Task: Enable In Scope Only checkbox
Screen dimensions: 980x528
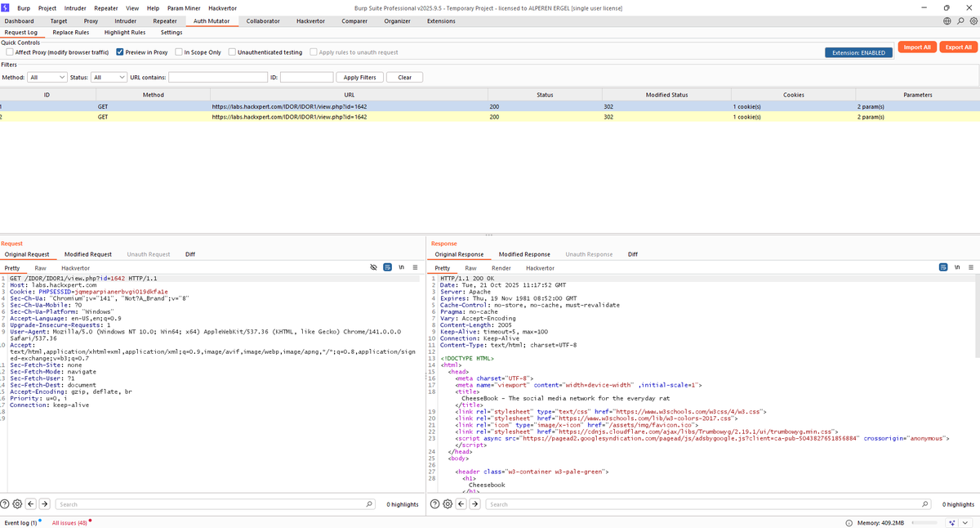Action: point(179,52)
